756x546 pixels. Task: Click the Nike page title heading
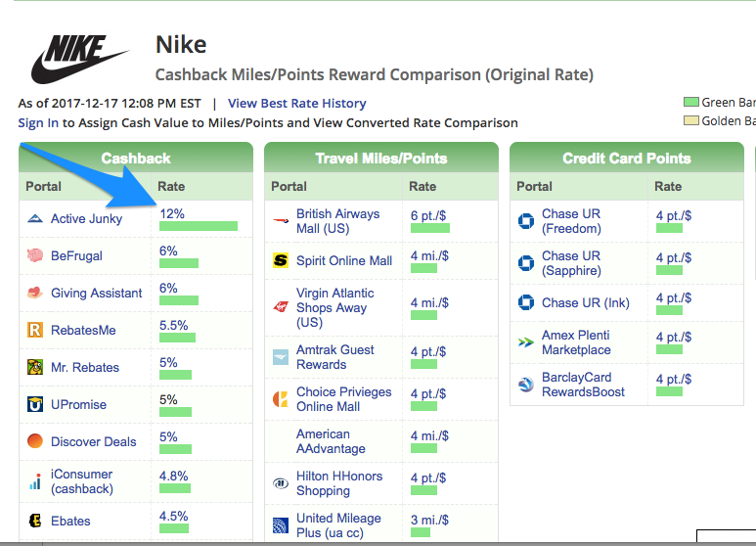181,45
